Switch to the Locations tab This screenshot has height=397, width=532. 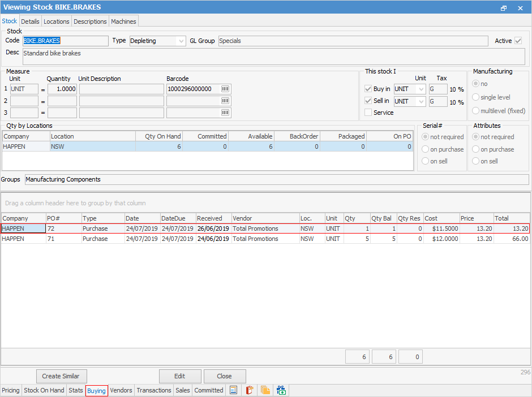[57, 21]
